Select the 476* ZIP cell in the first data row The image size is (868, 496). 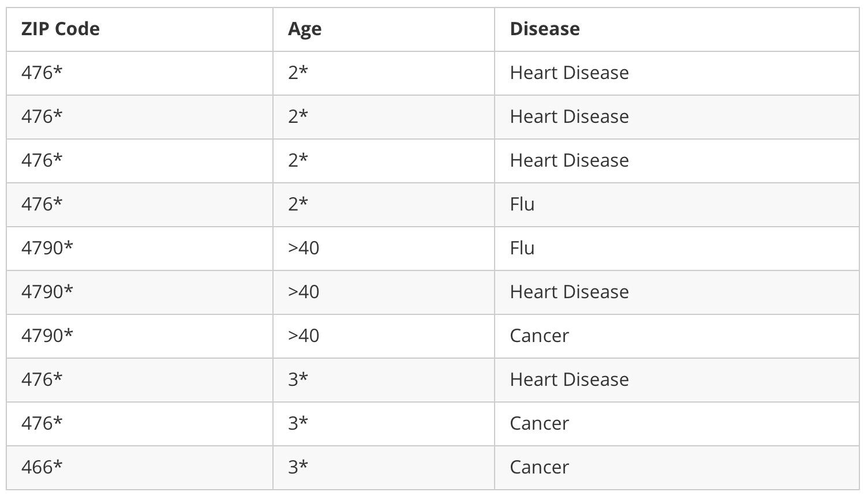point(42,73)
